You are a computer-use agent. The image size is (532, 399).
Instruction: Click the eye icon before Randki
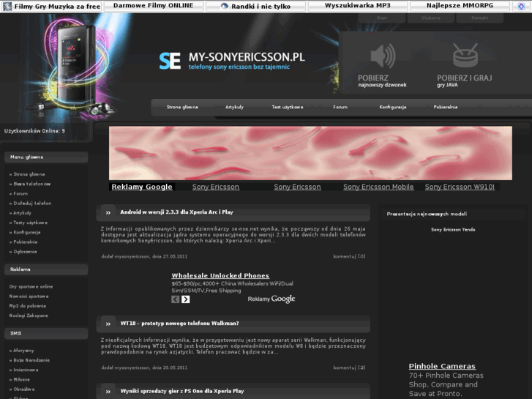(x=224, y=6)
